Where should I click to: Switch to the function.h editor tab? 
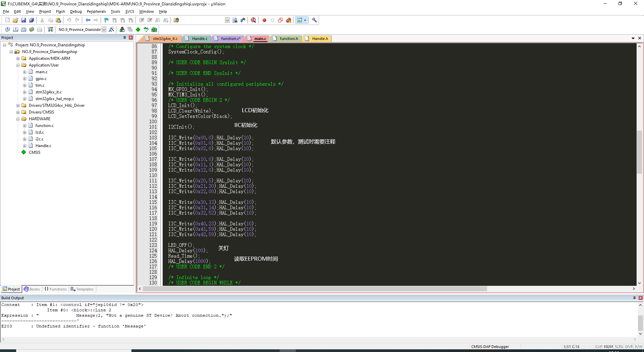point(286,39)
